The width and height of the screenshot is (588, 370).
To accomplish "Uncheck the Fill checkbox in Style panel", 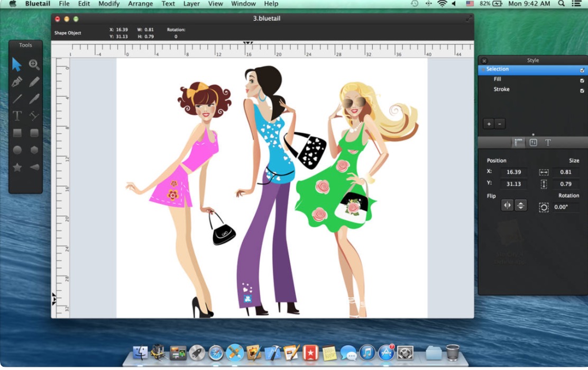I will 582,80.
